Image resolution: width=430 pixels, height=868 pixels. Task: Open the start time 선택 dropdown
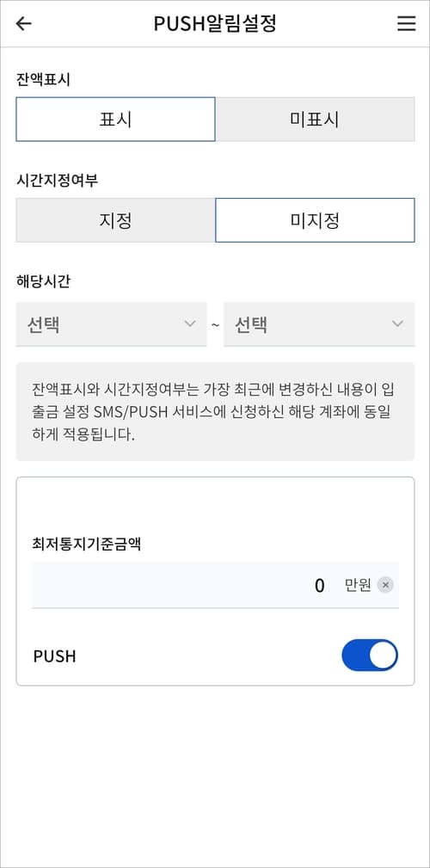click(111, 324)
